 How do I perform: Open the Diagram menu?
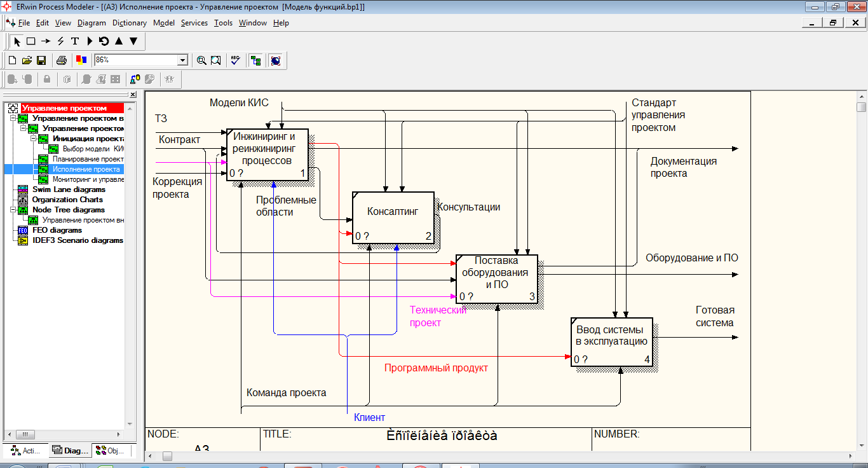click(92, 23)
